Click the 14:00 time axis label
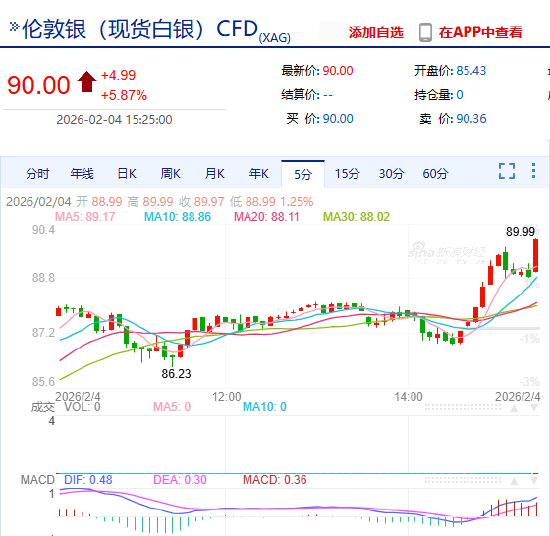 point(408,397)
